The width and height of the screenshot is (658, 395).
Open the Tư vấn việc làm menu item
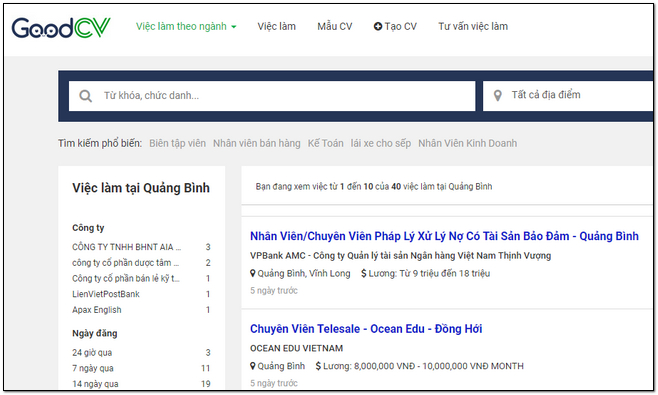473,26
